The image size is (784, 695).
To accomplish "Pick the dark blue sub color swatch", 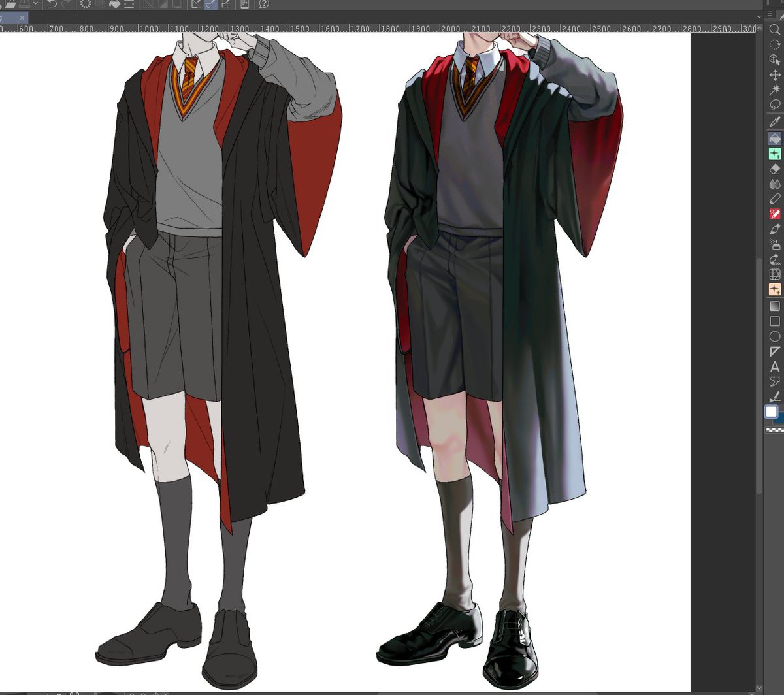I will [781, 418].
